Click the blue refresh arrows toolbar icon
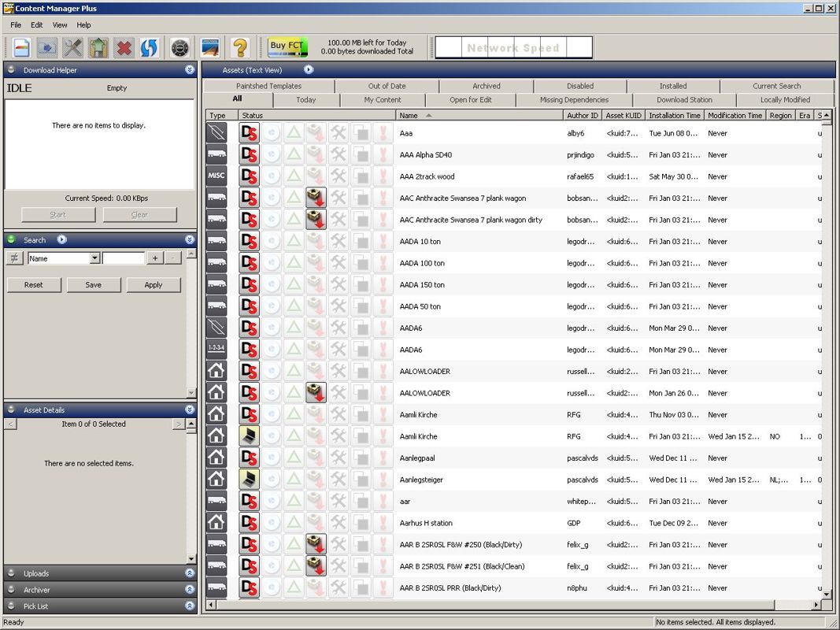The image size is (840, 630). [149, 48]
